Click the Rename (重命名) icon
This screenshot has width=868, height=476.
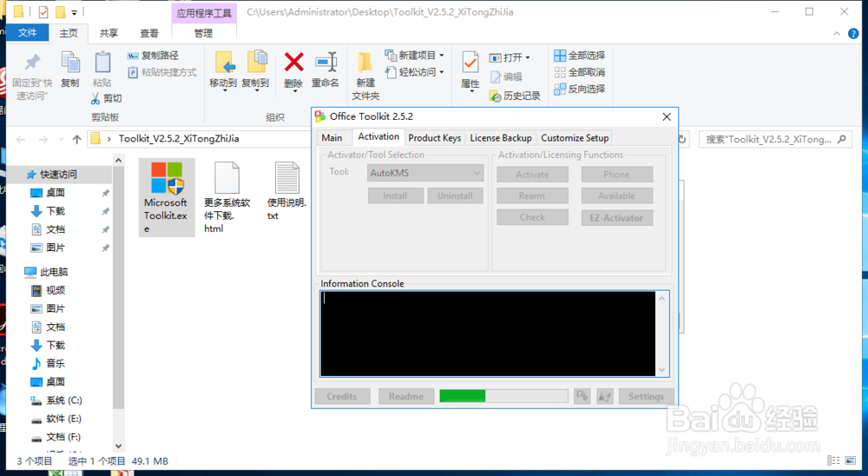(325, 69)
